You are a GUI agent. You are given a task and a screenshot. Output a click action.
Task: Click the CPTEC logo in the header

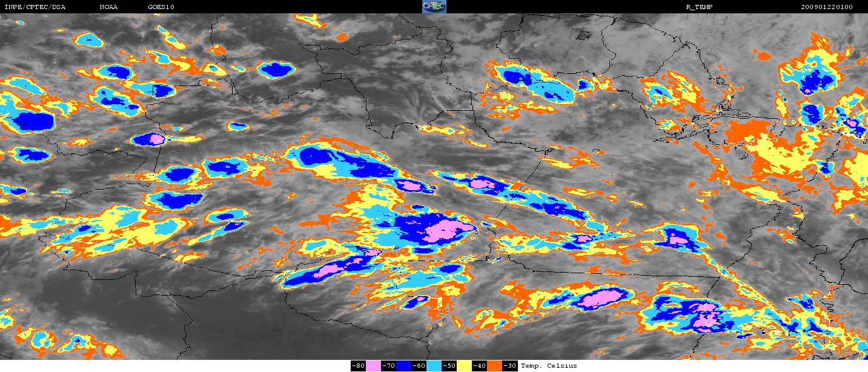click(434, 7)
